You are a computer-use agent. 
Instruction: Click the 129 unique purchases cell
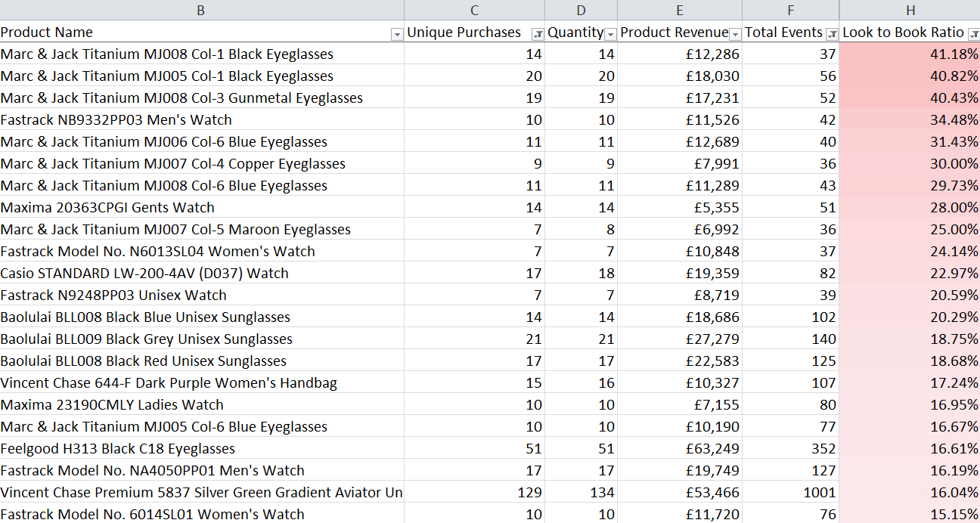pos(474,492)
